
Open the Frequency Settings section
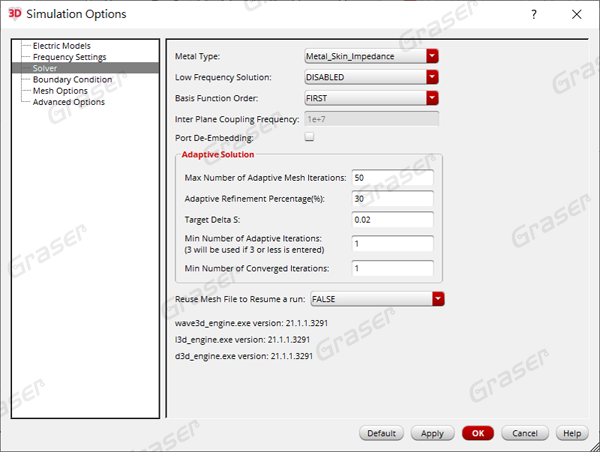(x=69, y=57)
